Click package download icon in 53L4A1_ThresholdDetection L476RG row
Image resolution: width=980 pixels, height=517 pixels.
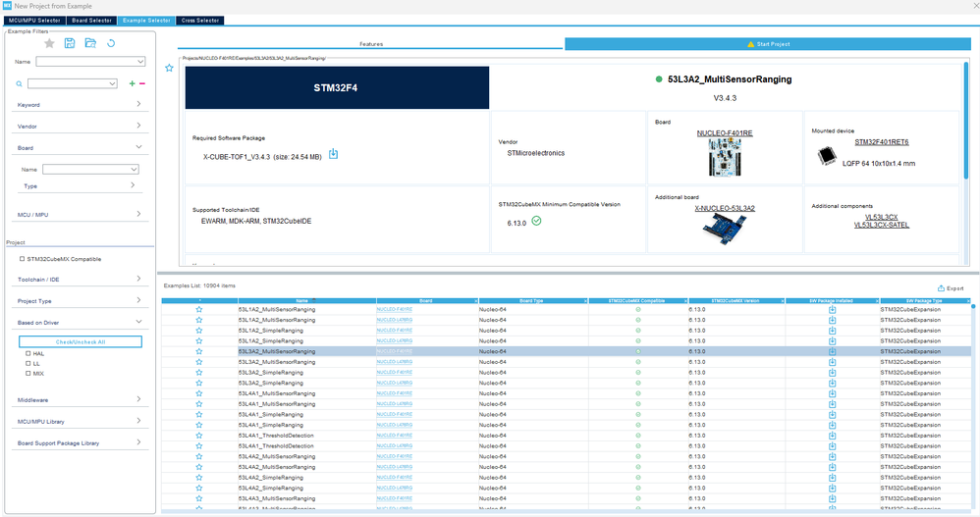click(x=832, y=445)
